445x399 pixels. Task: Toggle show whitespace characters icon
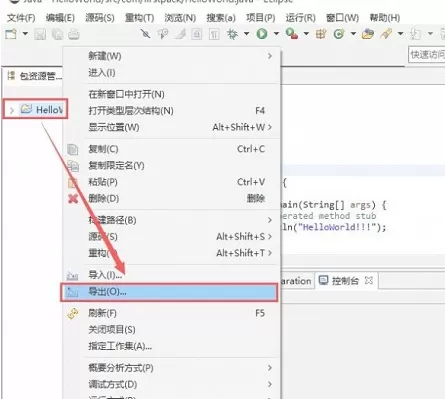pyautogui.click(x=214, y=34)
